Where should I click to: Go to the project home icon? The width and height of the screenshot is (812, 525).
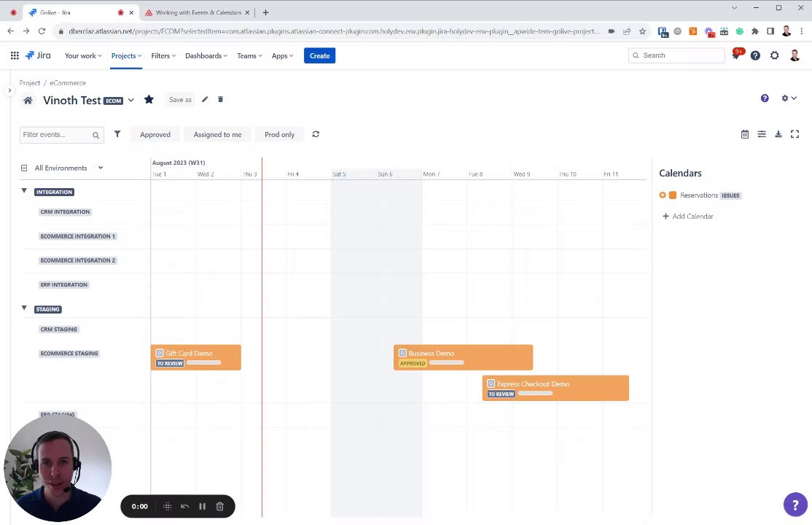[x=28, y=101]
